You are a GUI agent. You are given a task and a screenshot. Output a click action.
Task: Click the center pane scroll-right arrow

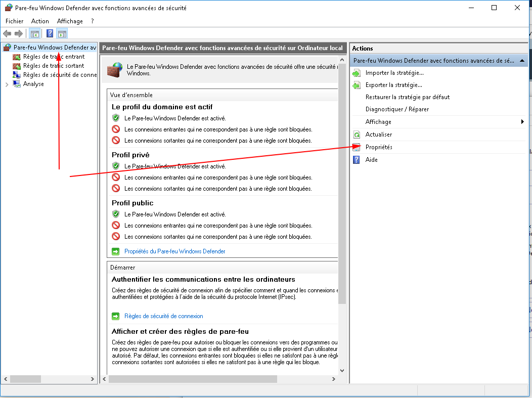(334, 379)
